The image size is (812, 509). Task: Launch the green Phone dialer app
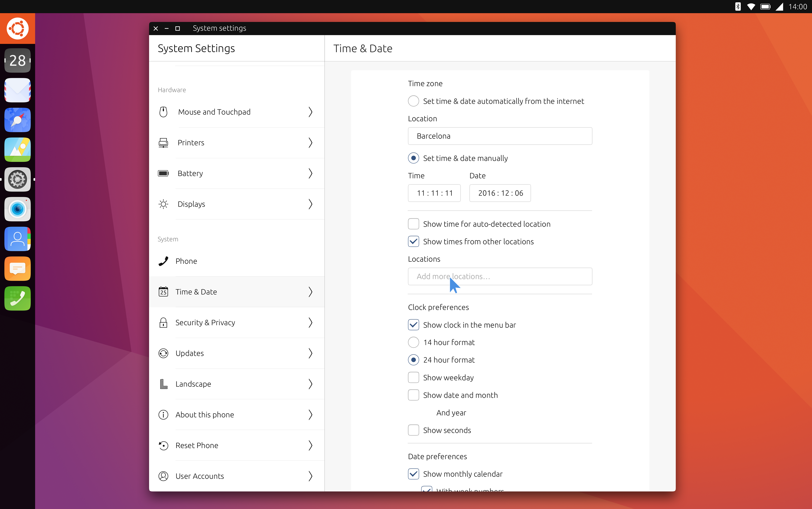pos(18,298)
